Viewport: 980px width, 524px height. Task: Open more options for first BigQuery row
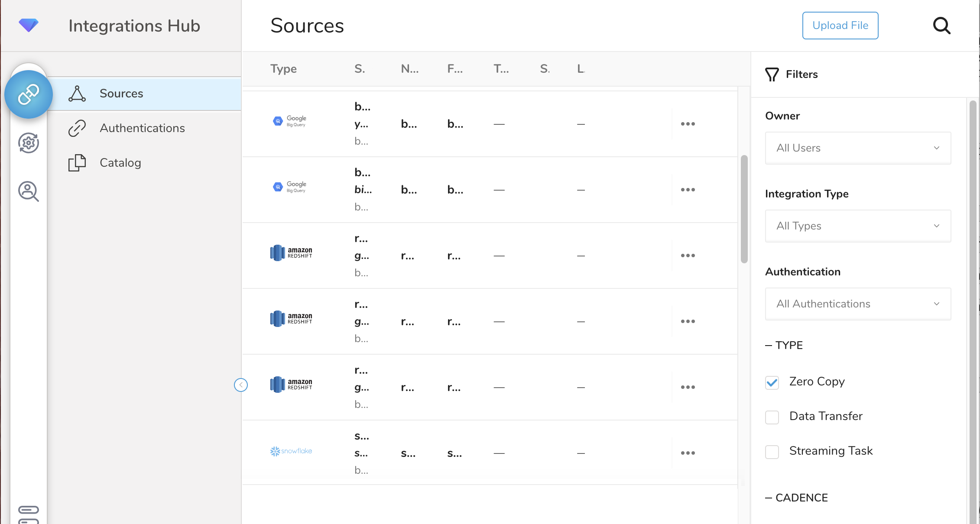point(688,124)
